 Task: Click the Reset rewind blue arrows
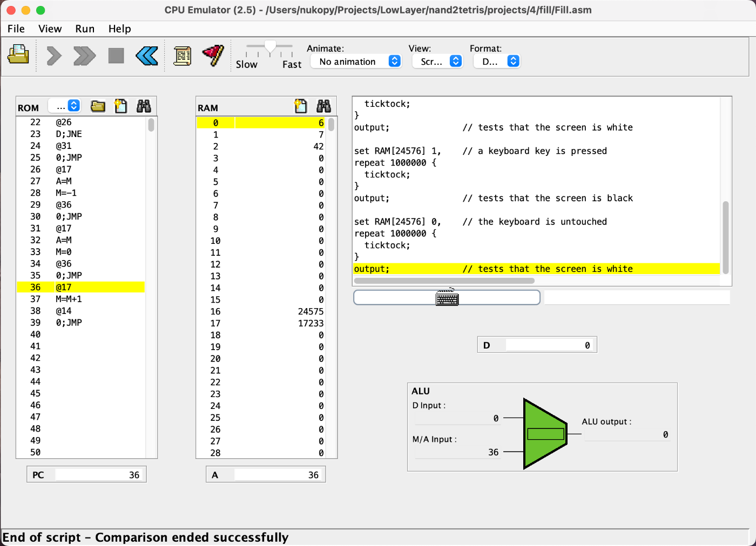pyautogui.click(x=147, y=56)
